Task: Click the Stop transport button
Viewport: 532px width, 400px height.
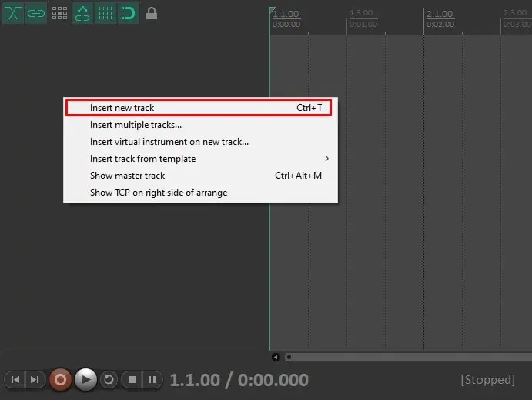Action: tap(132, 379)
